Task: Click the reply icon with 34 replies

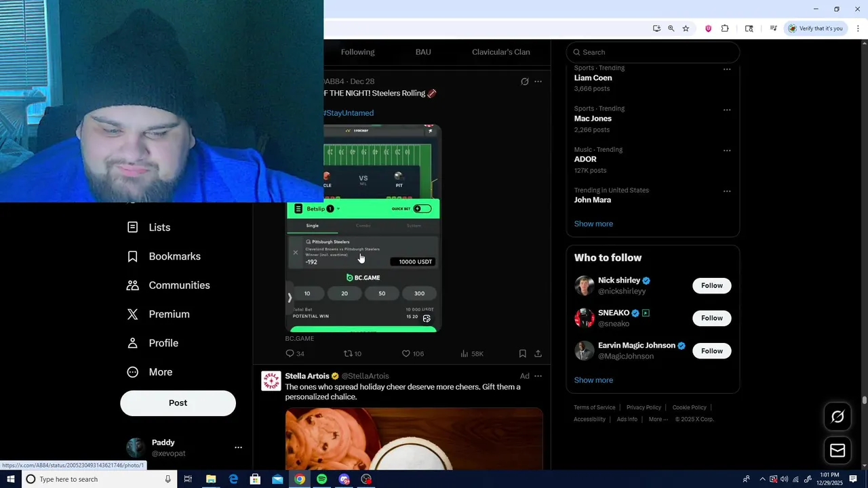Action: 290,354
